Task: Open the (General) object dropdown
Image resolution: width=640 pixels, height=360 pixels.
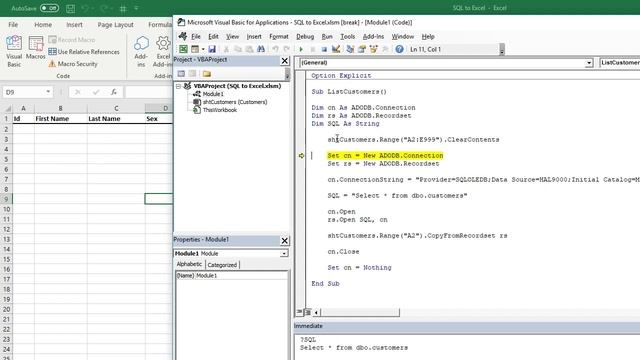Action: 589,63
